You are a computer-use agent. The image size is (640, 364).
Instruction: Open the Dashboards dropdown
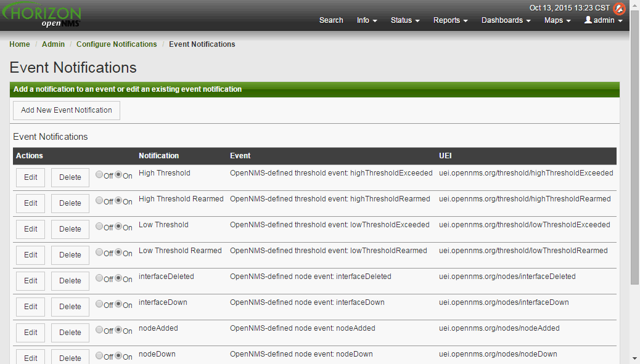point(506,20)
